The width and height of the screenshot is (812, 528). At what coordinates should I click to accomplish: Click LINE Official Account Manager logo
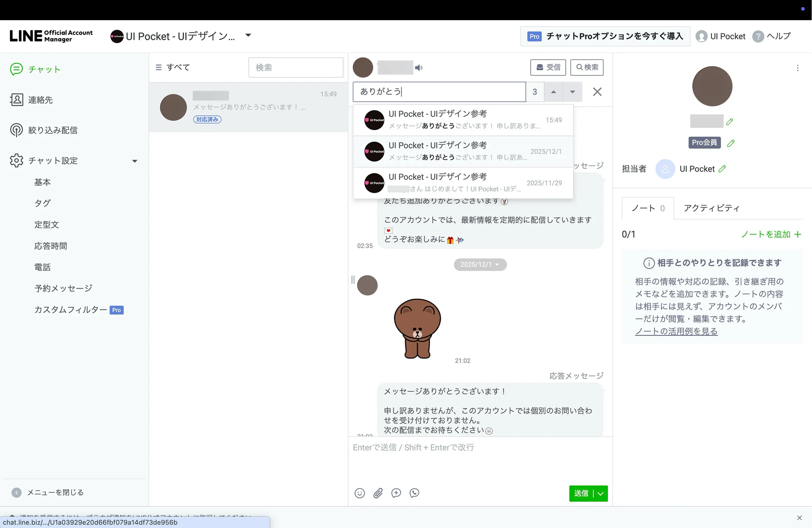[x=51, y=36]
